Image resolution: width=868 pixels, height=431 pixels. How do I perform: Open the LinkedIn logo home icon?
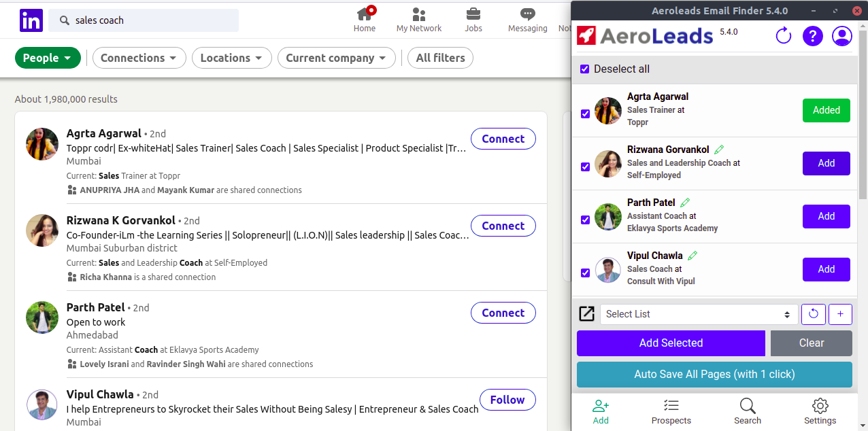(x=31, y=20)
